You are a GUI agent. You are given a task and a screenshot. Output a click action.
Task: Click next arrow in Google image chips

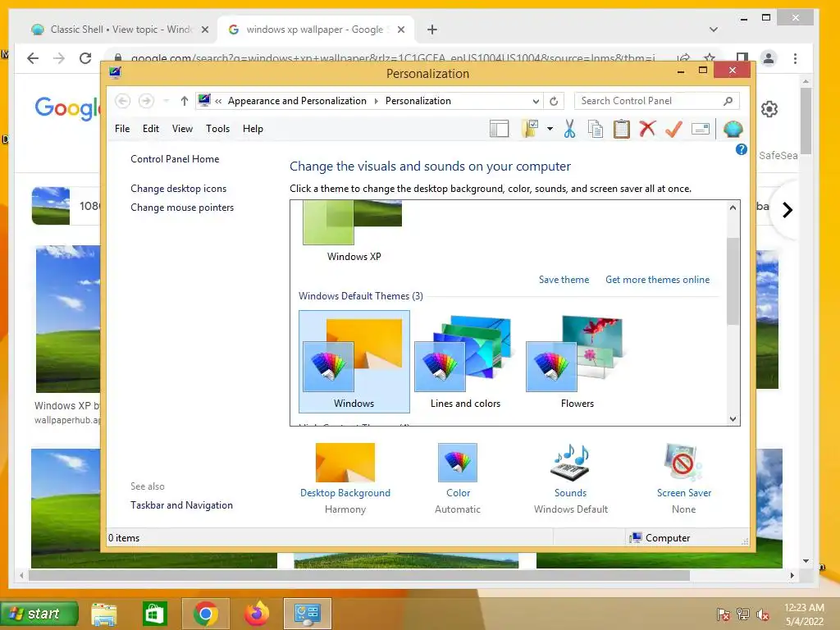click(787, 210)
